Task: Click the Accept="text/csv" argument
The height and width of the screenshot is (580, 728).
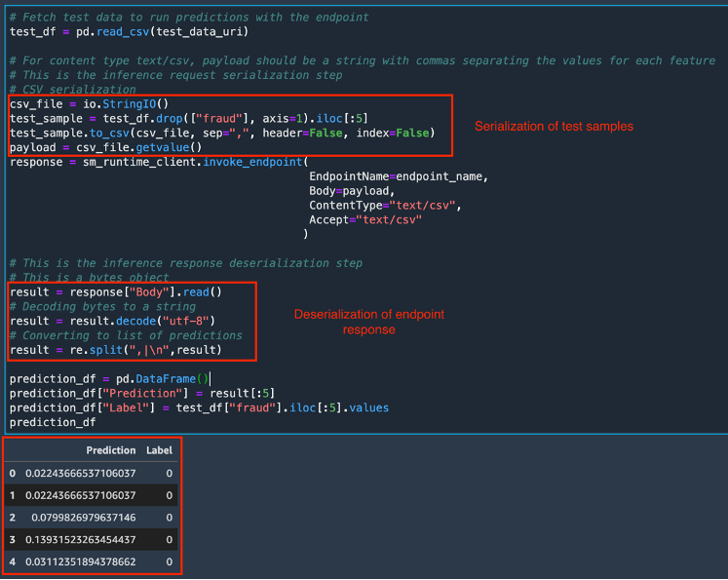Action: (x=365, y=219)
